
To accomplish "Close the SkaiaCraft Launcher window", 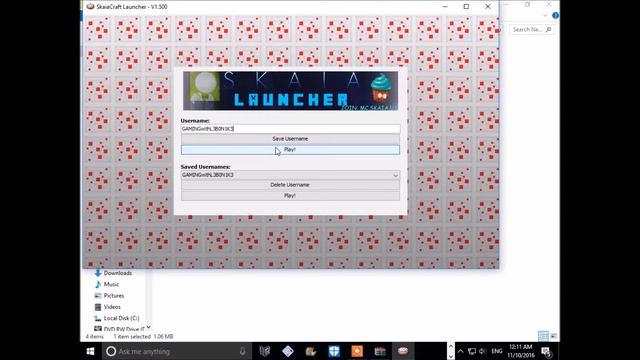I will (x=488, y=7).
